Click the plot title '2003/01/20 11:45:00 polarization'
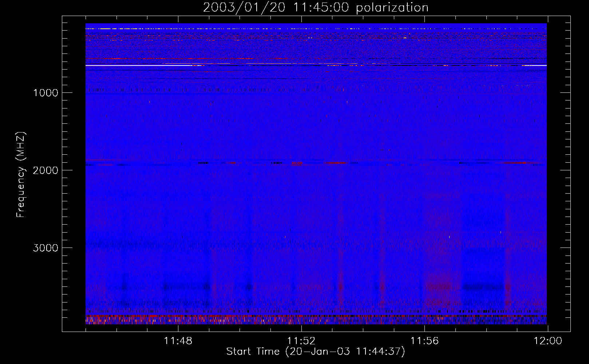589x364 pixels. (316, 8)
